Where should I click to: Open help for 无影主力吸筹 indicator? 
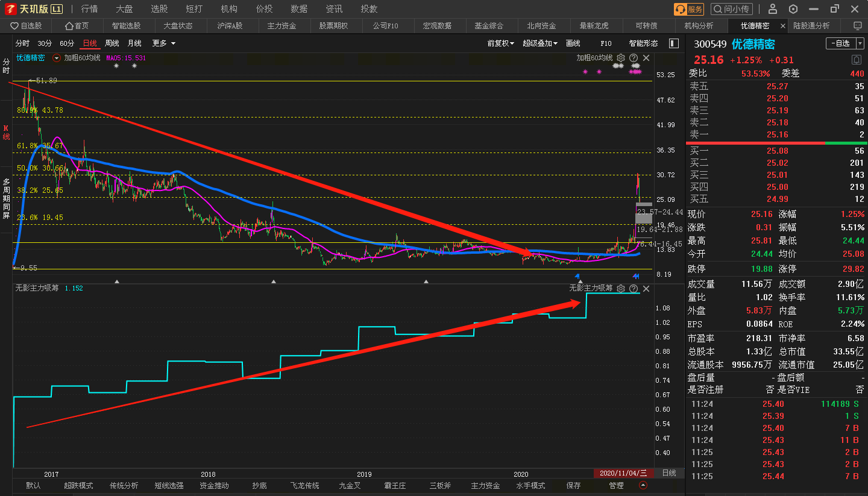coord(634,289)
